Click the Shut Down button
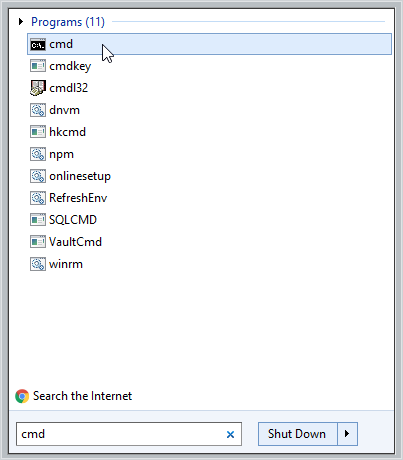This screenshot has width=403, height=460. pos(298,434)
